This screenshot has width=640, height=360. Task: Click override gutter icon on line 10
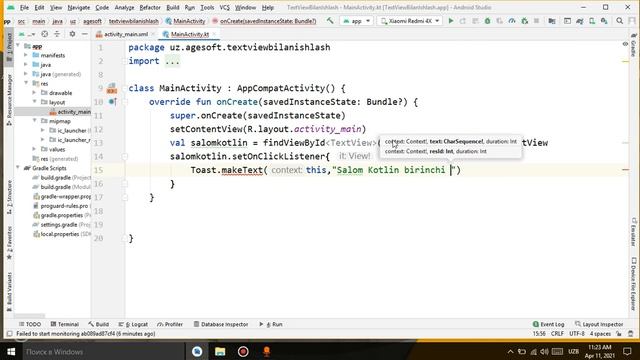point(113,102)
